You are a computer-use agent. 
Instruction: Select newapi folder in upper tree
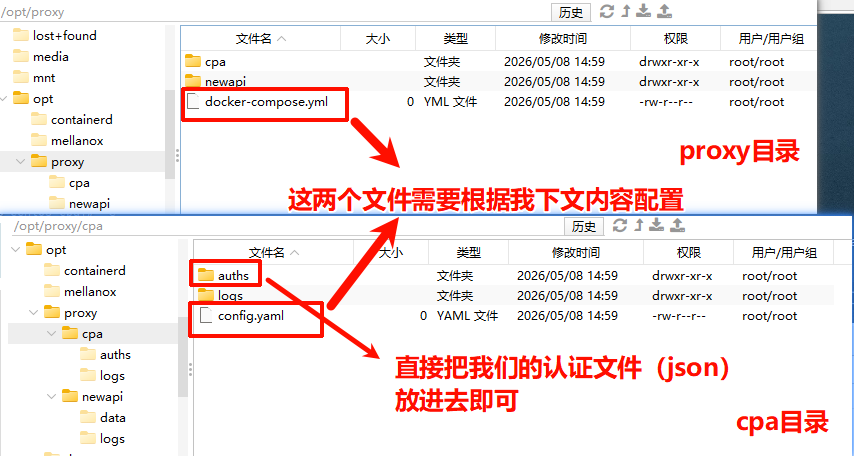tap(89, 204)
